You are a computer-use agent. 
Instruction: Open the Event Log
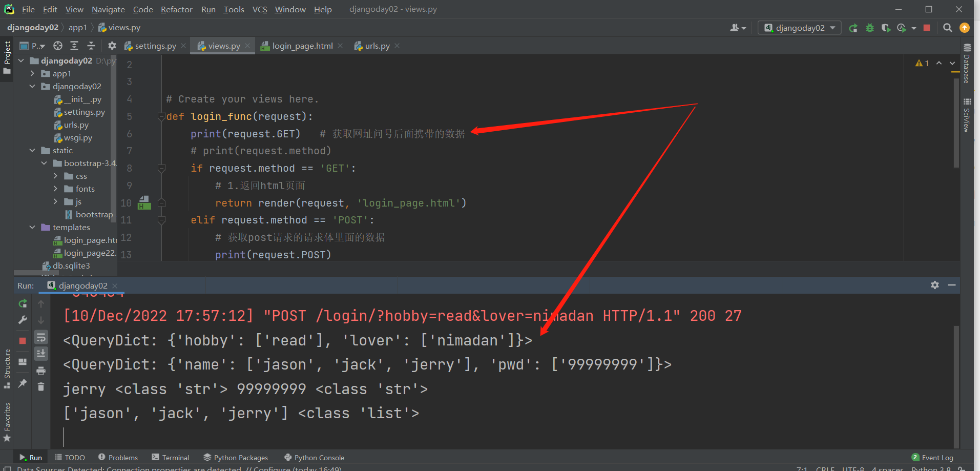coord(932,458)
